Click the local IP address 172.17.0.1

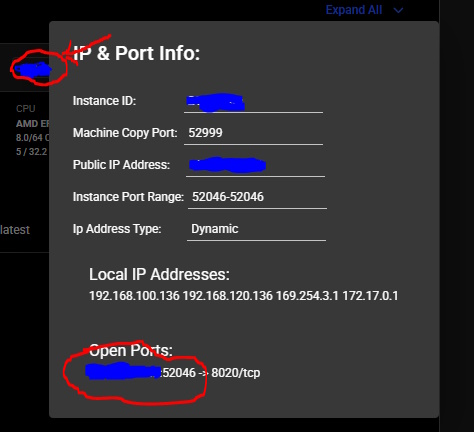(370, 296)
